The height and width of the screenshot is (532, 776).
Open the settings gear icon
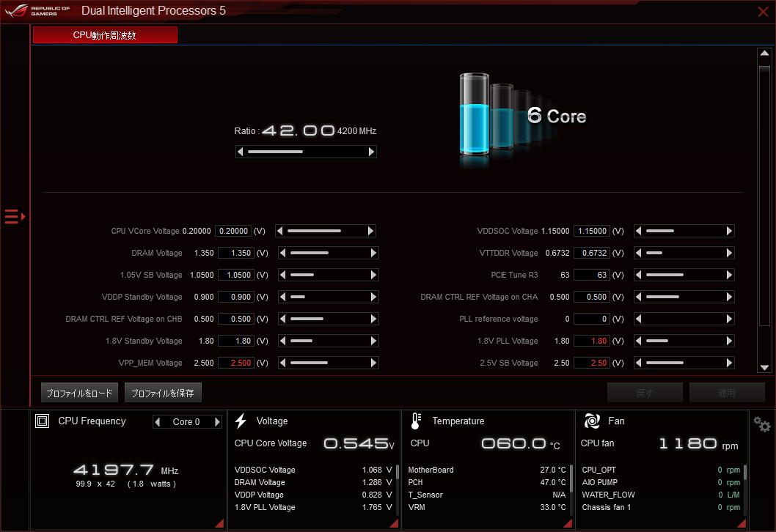point(761,424)
